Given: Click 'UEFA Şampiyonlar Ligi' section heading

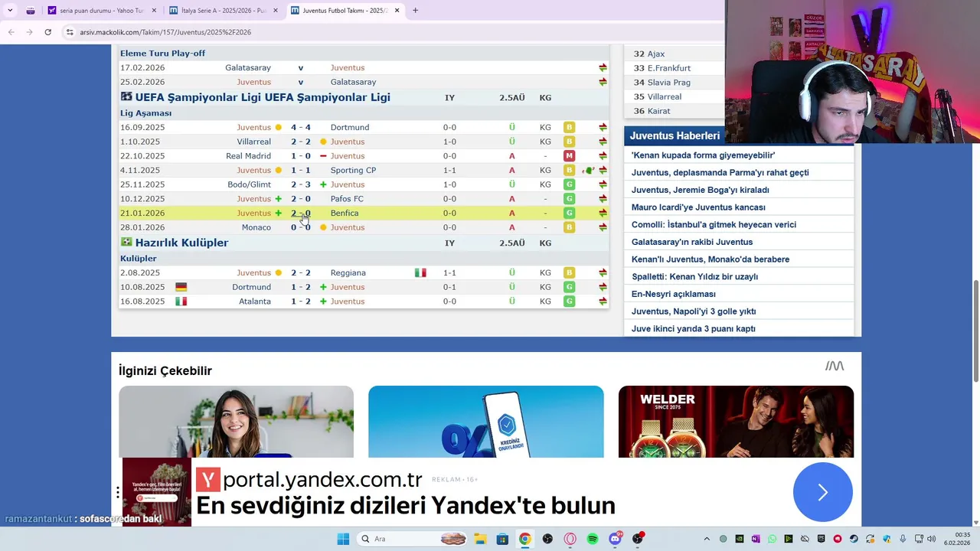Looking at the screenshot, I should click(263, 97).
